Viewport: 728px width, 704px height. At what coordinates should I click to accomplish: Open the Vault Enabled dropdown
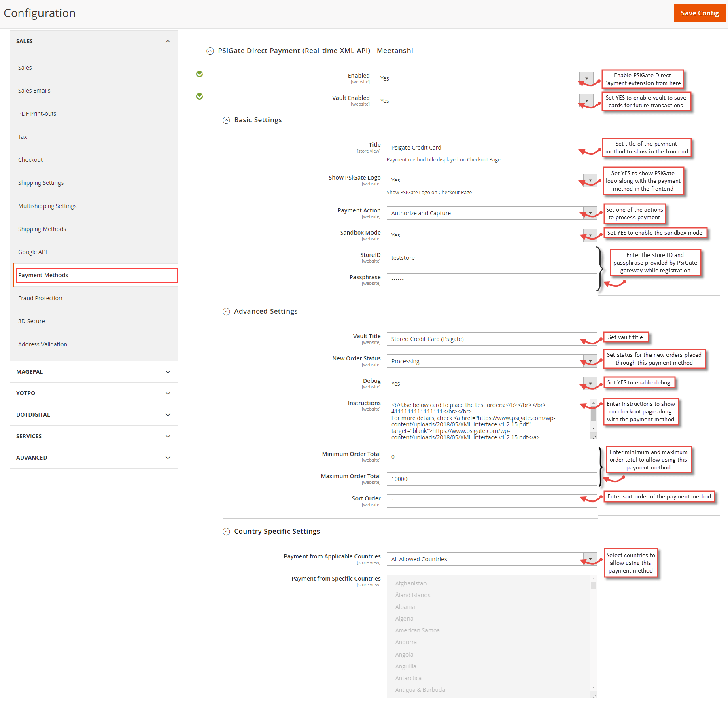(x=484, y=101)
